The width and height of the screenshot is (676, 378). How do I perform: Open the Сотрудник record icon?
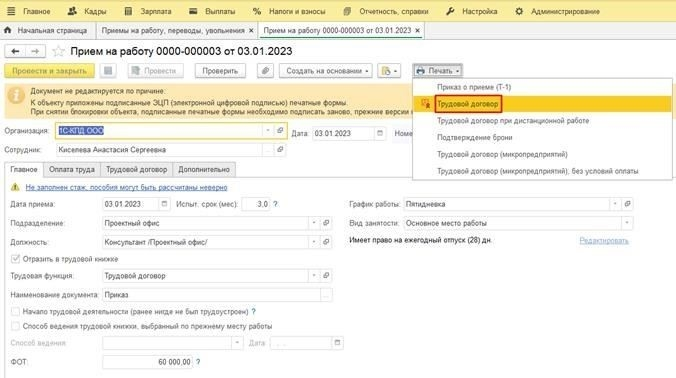click(280, 150)
